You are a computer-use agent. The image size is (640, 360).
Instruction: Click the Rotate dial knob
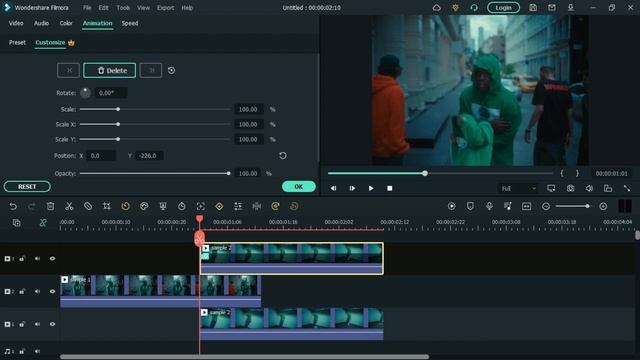coord(85,93)
